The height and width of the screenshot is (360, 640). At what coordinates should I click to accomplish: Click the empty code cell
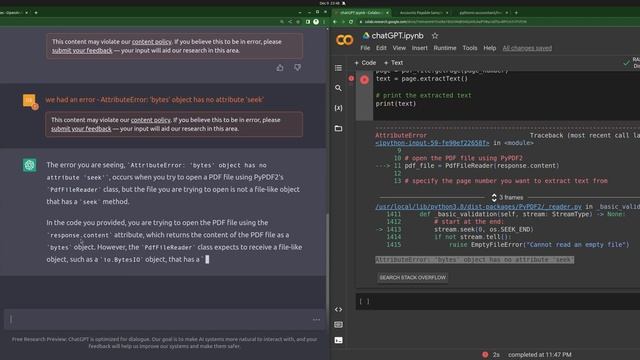pos(498,302)
